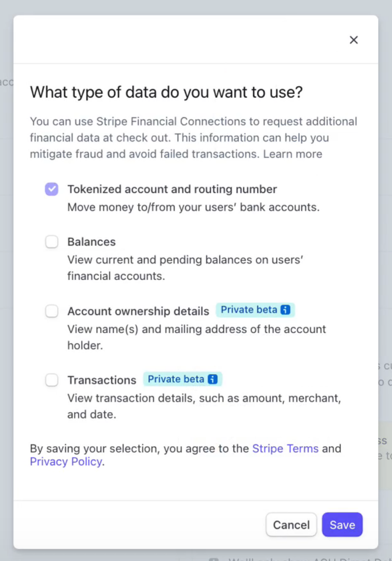The height and width of the screenshot is (561, 392).
Task: Click the Private beta badge next to Account ownership
Action: click(250, 310)
